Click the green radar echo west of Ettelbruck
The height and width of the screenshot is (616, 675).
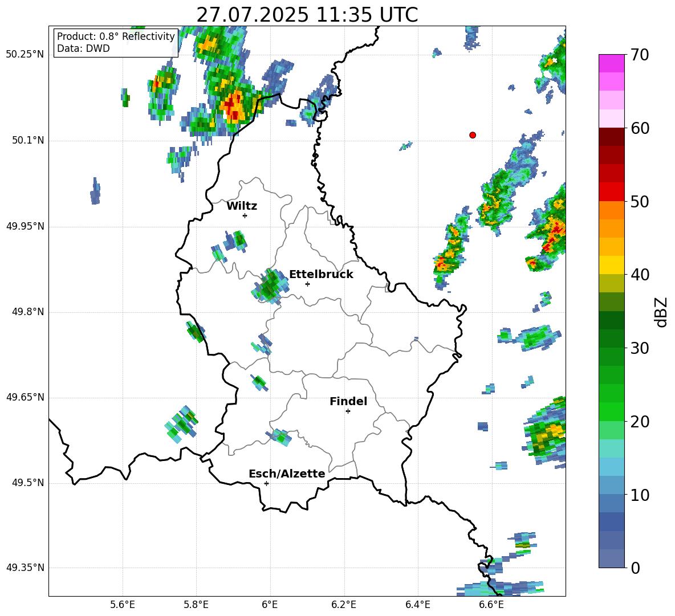270,286
